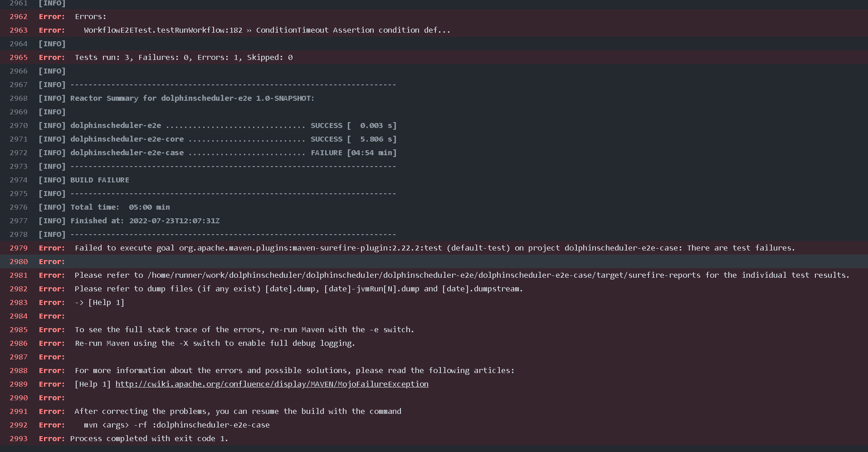Image resolution: width=868 pixels, height=452 pixels.
Task: Open the MojoFailureException help link
Action: (272, 384)
